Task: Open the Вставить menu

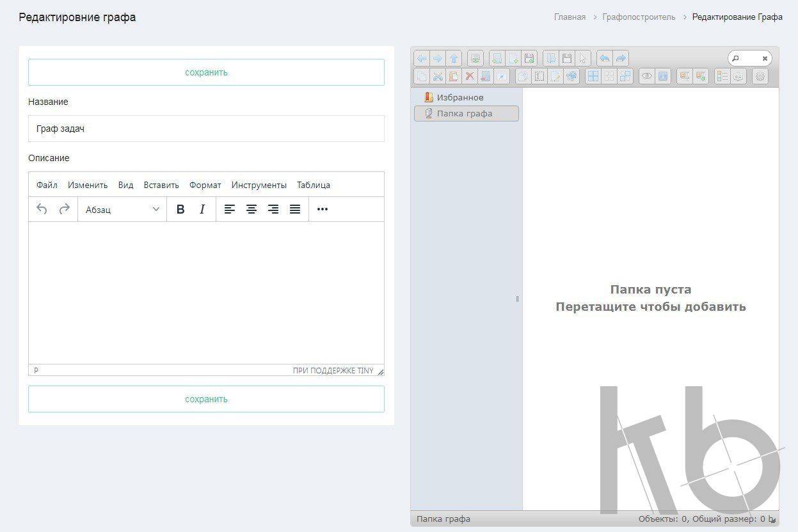Action: 161,185
